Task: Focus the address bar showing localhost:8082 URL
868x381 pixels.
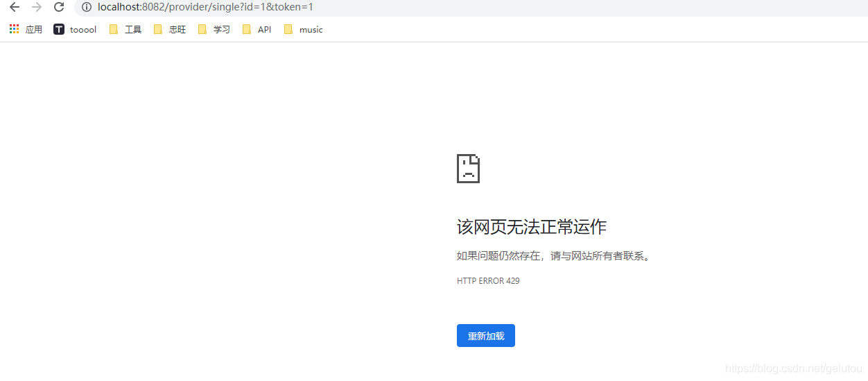Action: point(471,7)
